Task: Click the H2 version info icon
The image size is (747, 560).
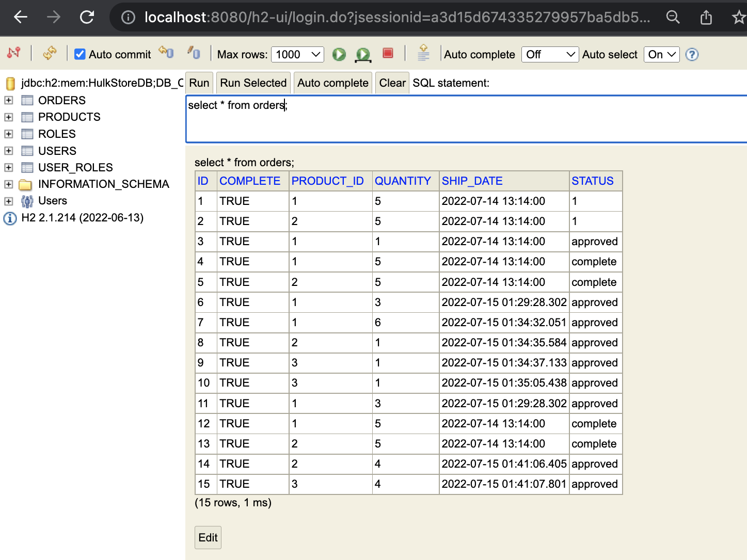Action: pos(10,218)
